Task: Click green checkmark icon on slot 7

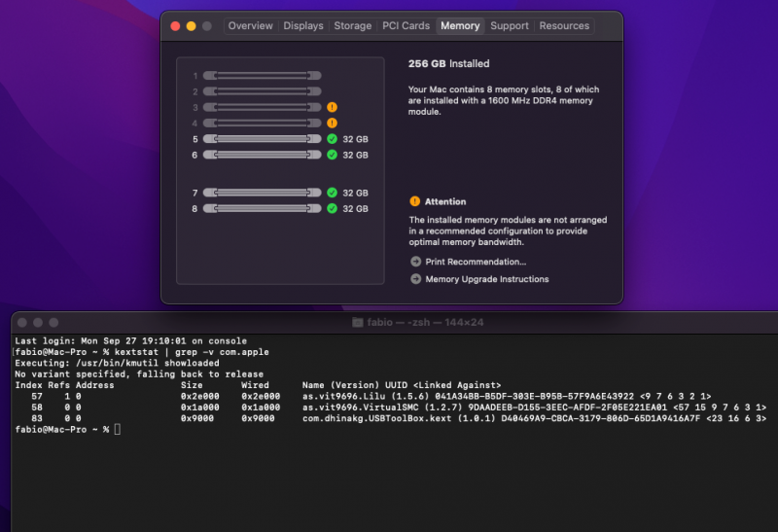Action: pyautogui.click(x=332, y=193)
